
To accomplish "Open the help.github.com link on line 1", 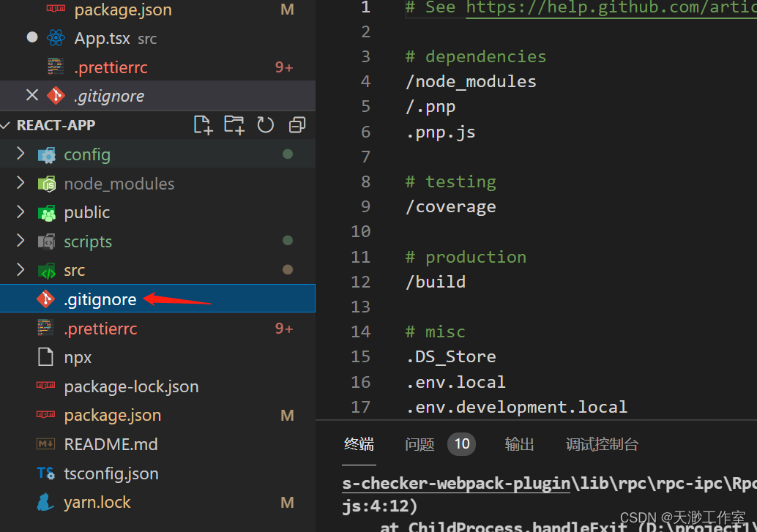I will [x=611, y=7].
